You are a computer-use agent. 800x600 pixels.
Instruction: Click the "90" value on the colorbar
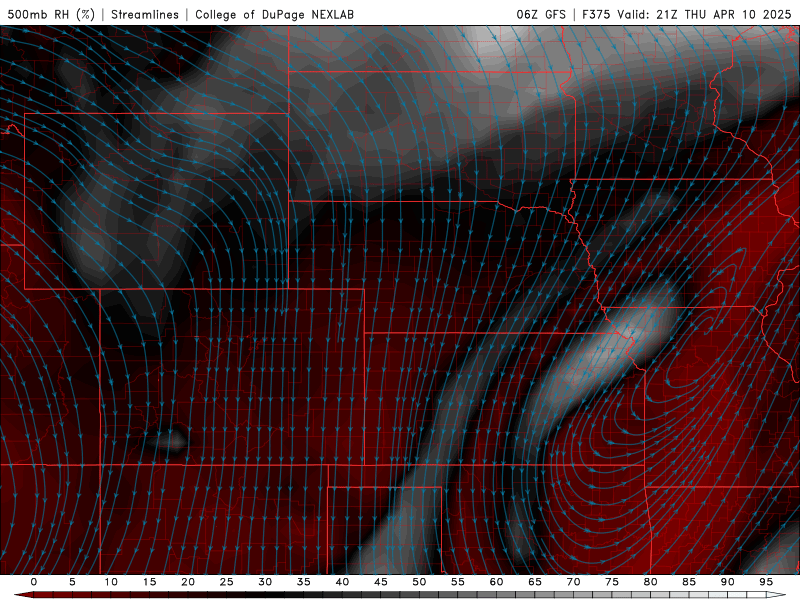tap(727, 582)
